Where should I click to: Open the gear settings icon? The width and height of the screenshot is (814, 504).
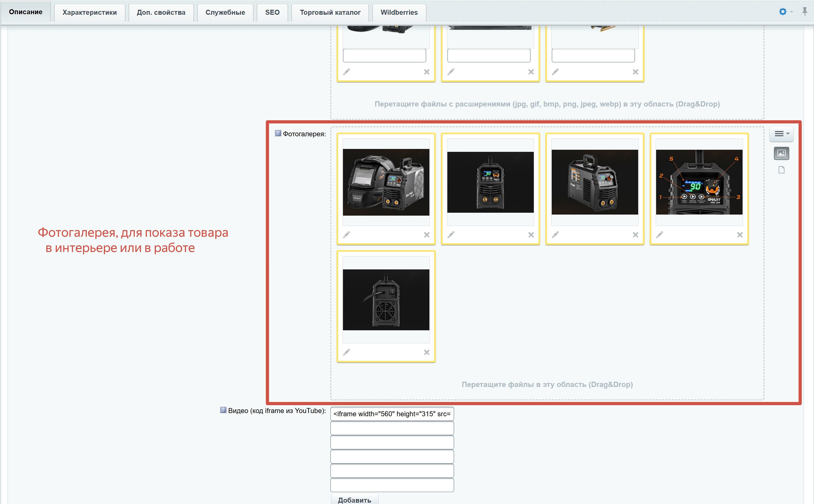click(782, 12)
